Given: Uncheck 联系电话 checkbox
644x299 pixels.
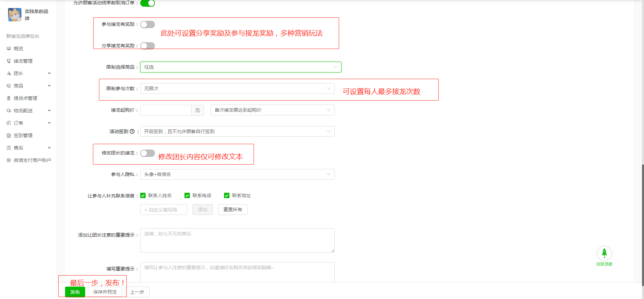Looking at the screenshot, I should point(187,195).
